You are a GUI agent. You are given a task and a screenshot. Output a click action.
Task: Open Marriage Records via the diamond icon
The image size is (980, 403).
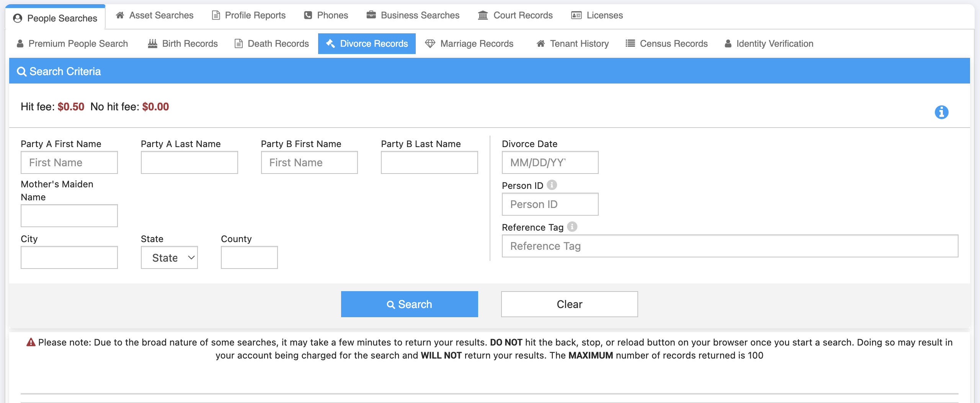click(x=430, y=44)
